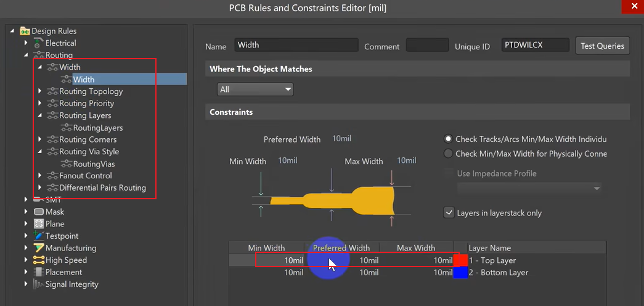Expand the High Speed tree node
Image resolution: width=644 pixels, height=306 pixels.
26,260
